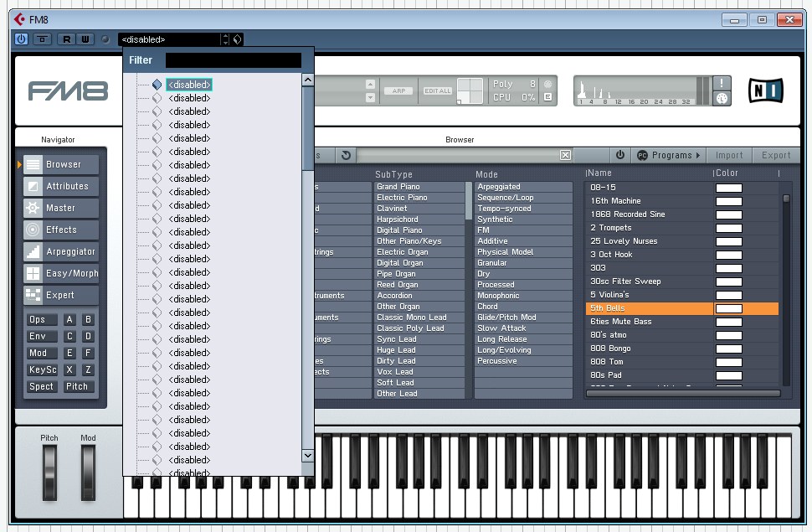Screen dimensions: 812x532
Task: Open the <disabled> preset name combo box
Action: [x=169, y=39]
